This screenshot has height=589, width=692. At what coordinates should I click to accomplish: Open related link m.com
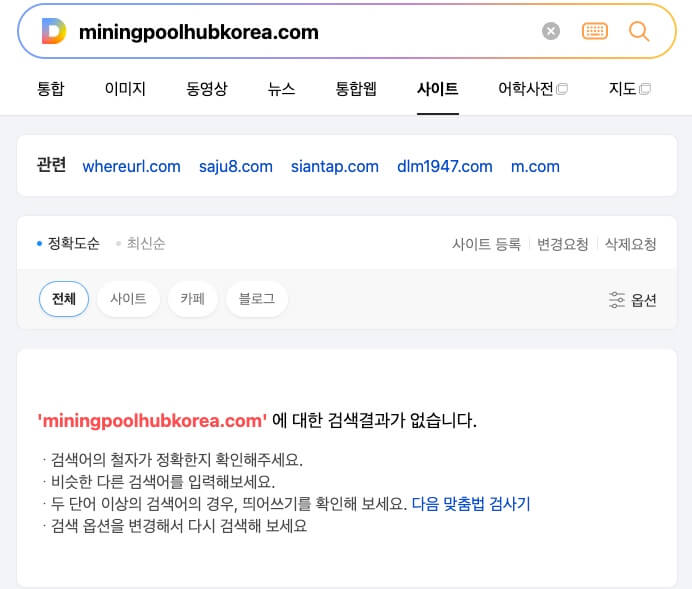click(x=535, y=166)
